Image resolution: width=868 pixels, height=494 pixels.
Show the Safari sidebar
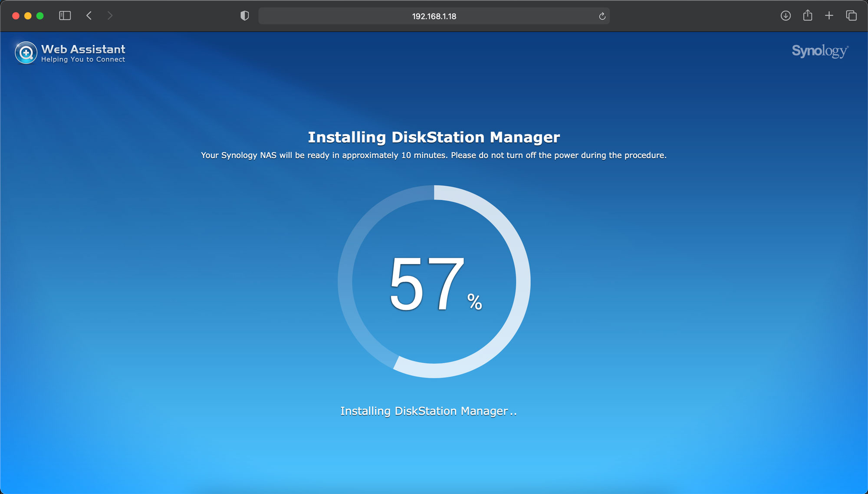point(65,16)
